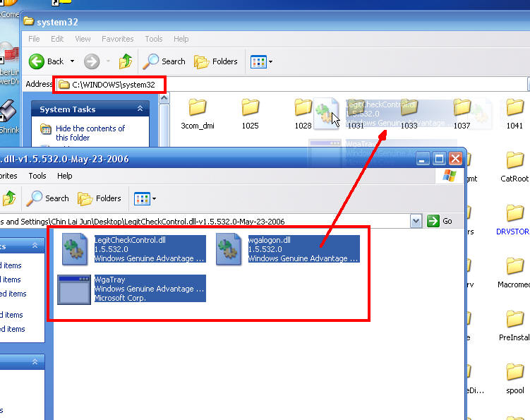Open Help menu in front window
The height and width of the screenshot is (420, 530).
[64, 176]
